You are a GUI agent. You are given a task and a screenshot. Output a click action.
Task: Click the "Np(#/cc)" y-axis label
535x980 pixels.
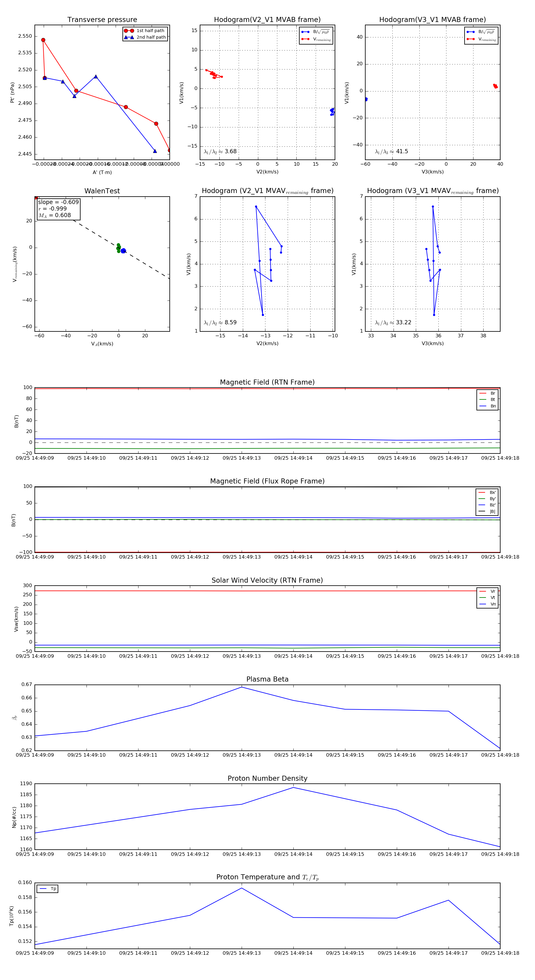pyautogui.click(x=14, y=817)
